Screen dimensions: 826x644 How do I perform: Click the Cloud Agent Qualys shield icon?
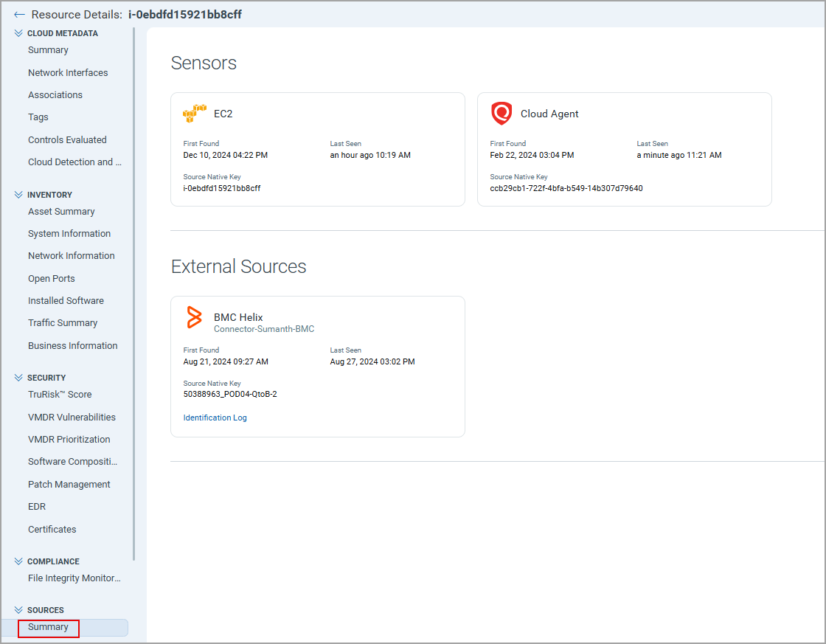(502, 114)
